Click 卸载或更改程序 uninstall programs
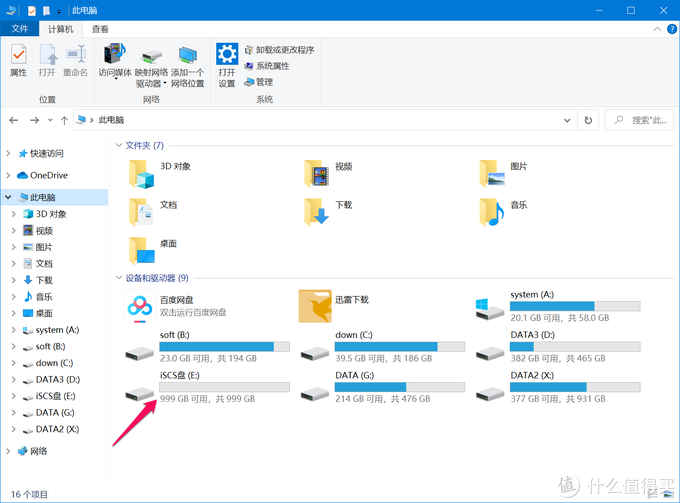This screenshot has height=503, width=680. 279,50
